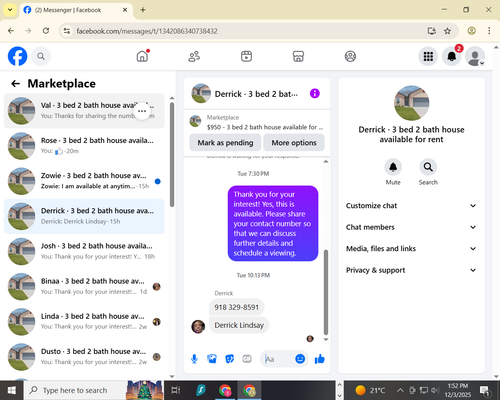The width and height of the screenshot is (500, 400).
Task: Expand the Privacy & support section
Action: 411,270
